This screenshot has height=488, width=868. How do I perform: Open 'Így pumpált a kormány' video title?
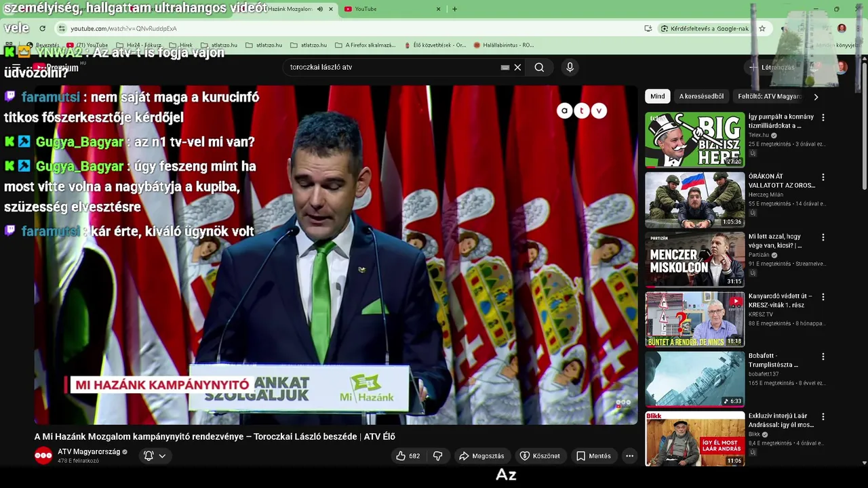click(781, 121)
